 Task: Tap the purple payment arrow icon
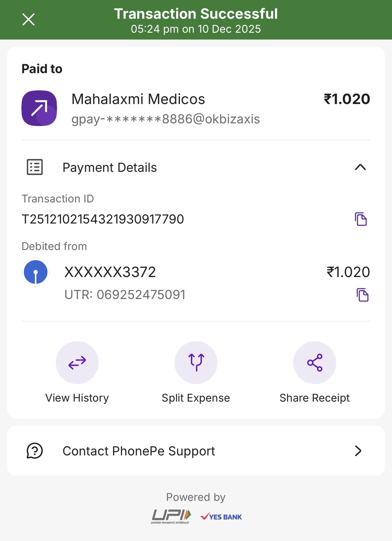39,108
